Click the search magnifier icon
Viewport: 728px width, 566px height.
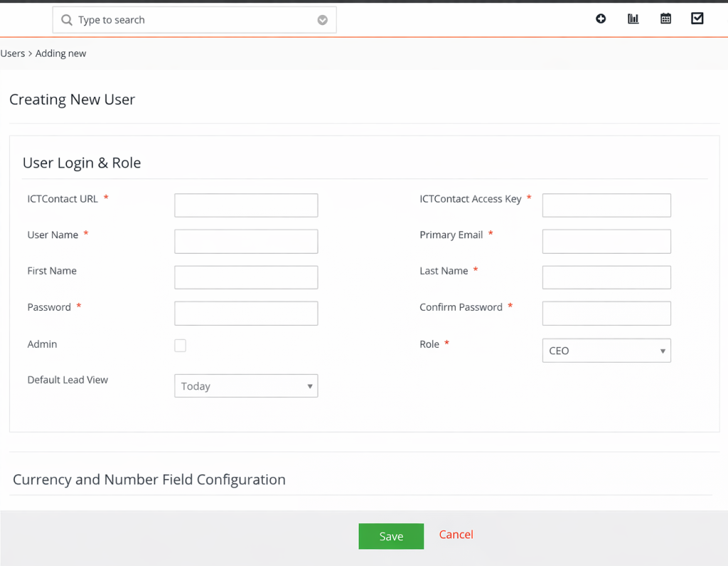pos(66,20)
